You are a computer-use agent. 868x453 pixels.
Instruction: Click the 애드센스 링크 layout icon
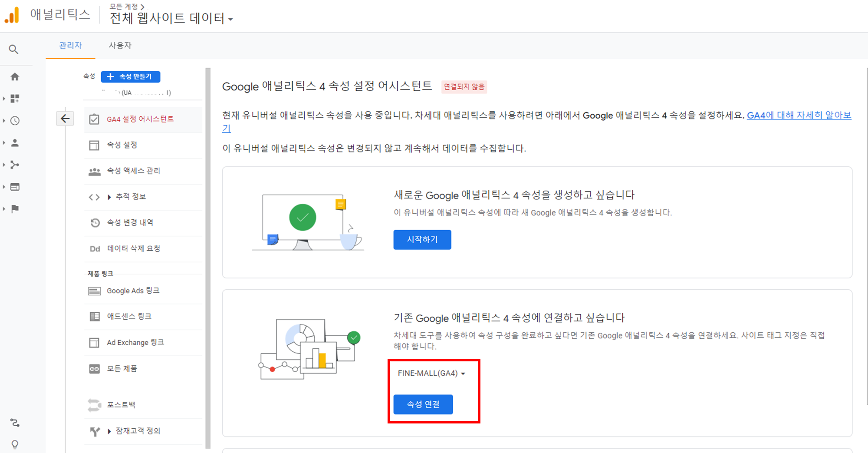click(94, 317)
